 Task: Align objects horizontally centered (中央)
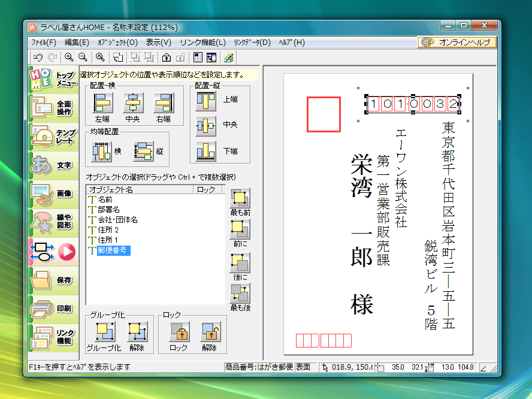(132, 103)
